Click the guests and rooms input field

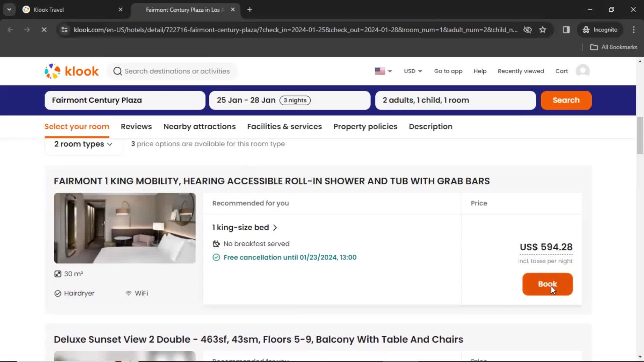pos(455,100)
